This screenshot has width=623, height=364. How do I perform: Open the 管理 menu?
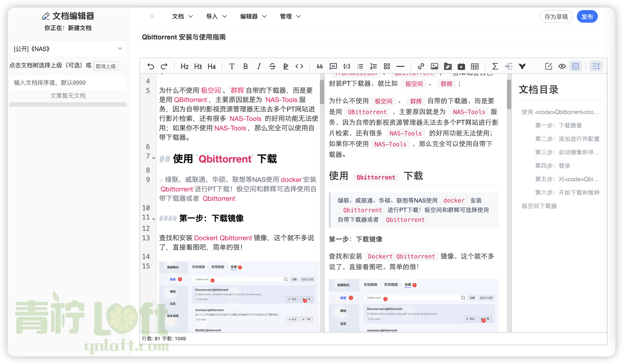(290, 16)
